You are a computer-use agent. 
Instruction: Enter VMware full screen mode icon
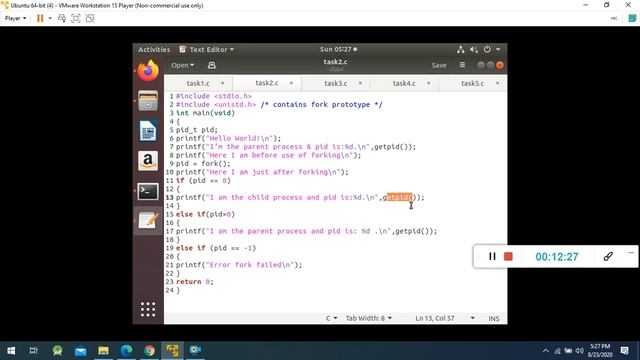pos(76,18)
